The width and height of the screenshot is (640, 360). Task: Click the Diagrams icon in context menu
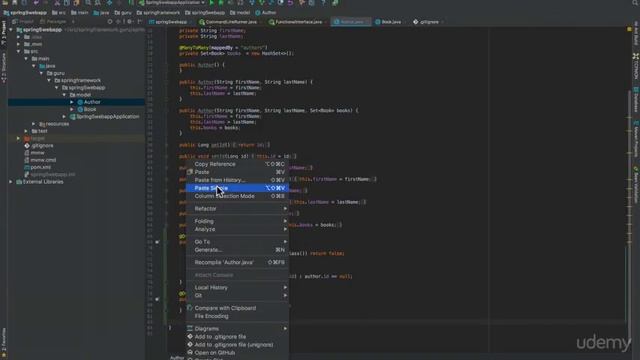coord(190,328)
